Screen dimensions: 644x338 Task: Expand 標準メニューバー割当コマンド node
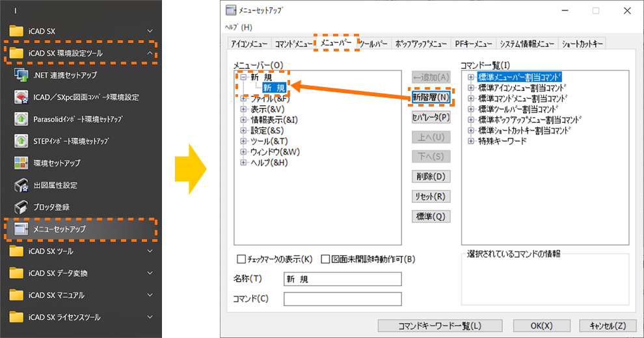click(x=471, y=77)
